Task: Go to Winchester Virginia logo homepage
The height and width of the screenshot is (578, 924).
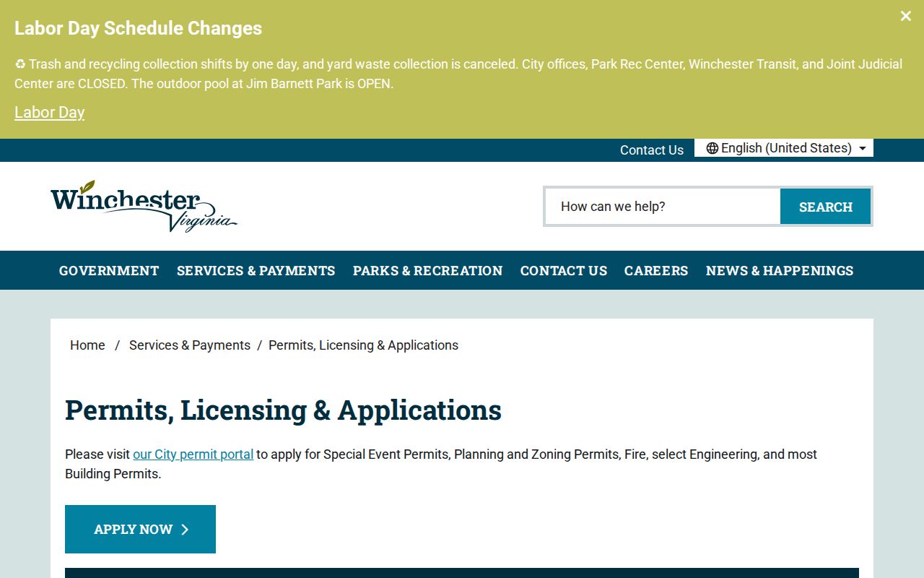Action: click(144, 206)
